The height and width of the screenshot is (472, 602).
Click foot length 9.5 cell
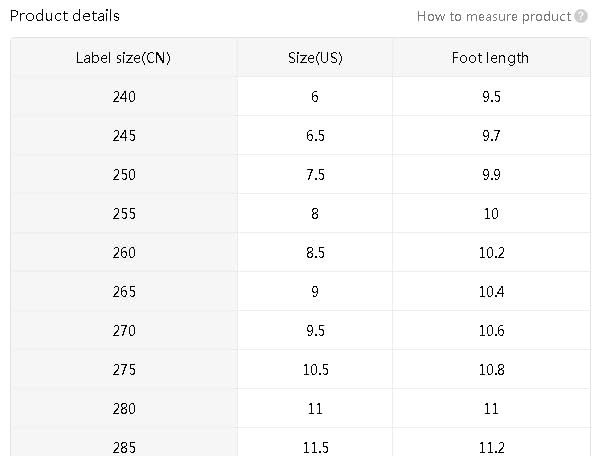pos(490,97)
